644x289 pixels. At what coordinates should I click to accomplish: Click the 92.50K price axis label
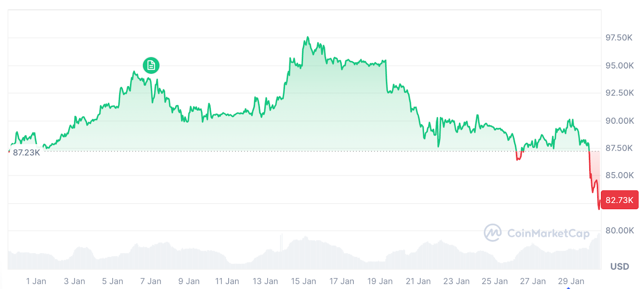tap(619, 93)
